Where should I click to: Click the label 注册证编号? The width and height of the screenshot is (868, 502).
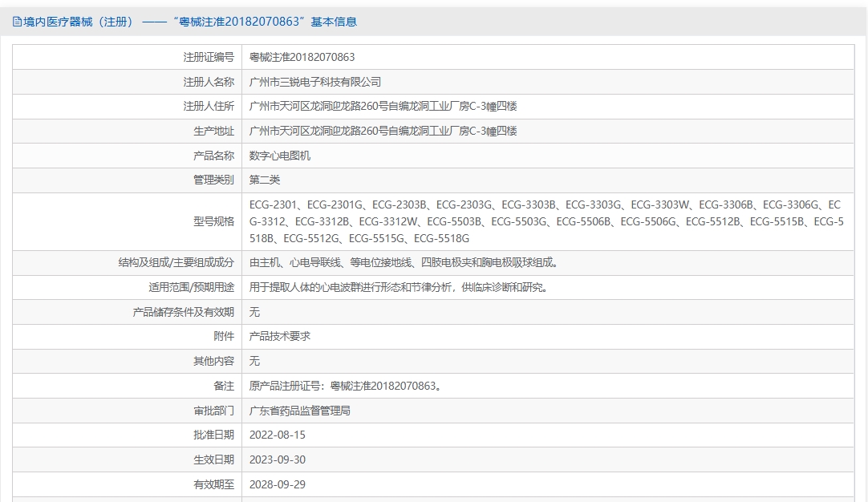click(209, 57)
